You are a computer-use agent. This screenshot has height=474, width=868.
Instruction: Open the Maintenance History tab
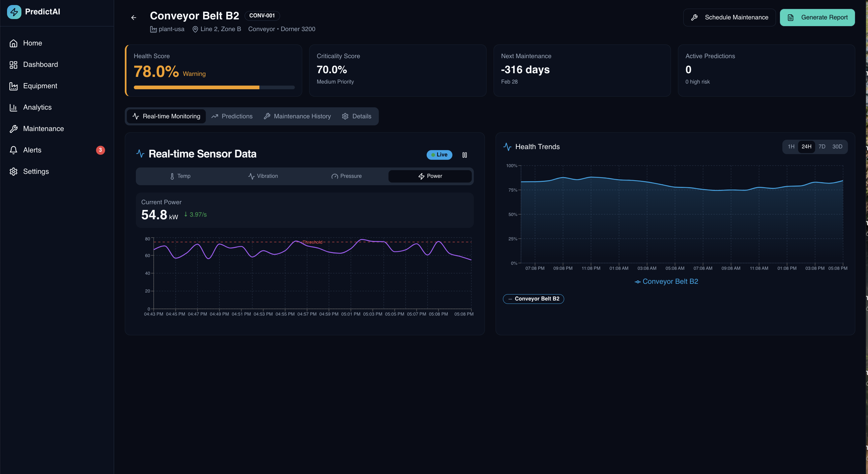[x=297, y=116]
